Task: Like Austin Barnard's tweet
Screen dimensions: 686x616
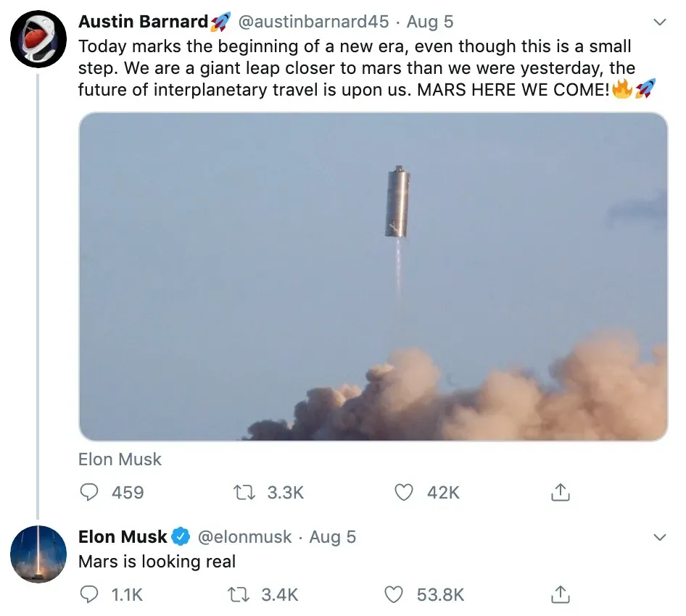Action: [404, 493]
